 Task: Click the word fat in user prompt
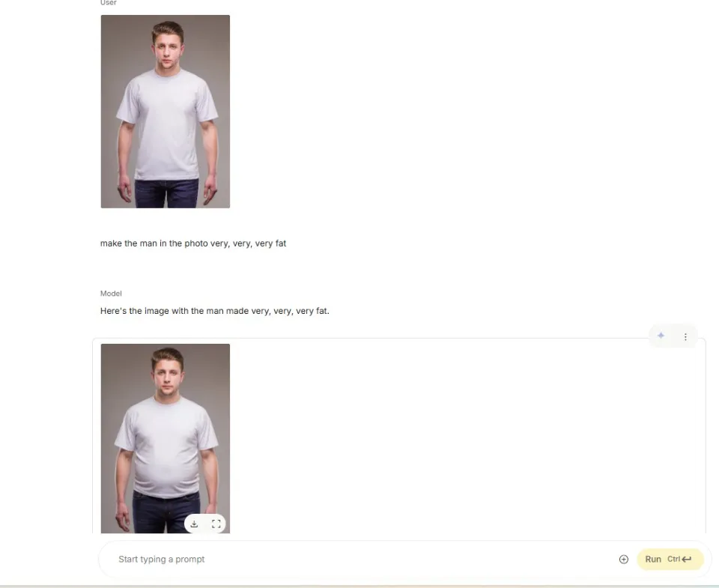pos(279,243)
